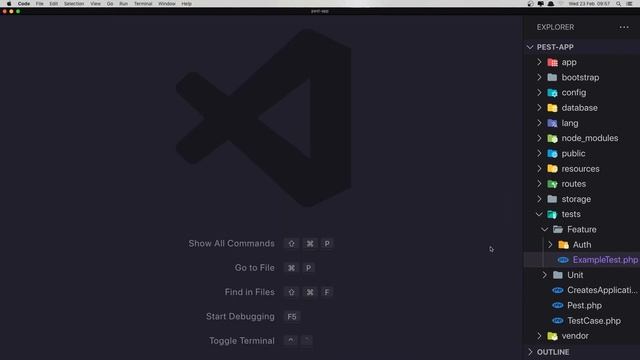Open the TestCase.php file
Viewport: 640px width, 360px height.
coord(594,321)
